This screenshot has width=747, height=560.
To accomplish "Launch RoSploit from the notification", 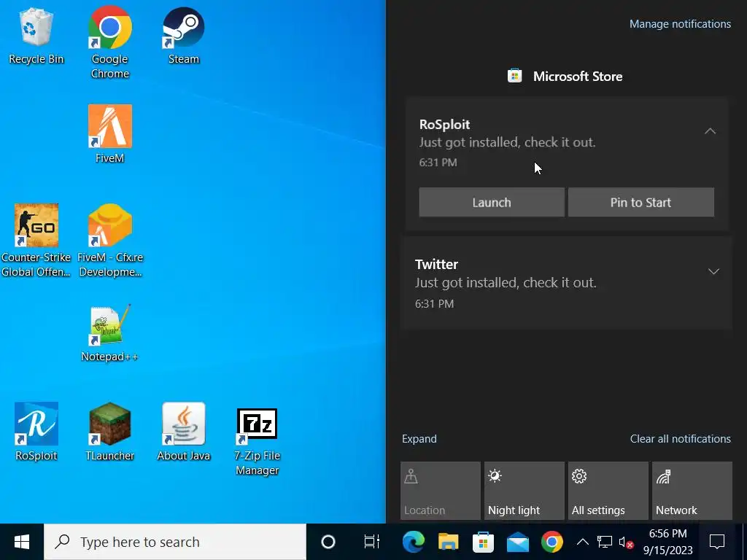I will click(492, 203).
